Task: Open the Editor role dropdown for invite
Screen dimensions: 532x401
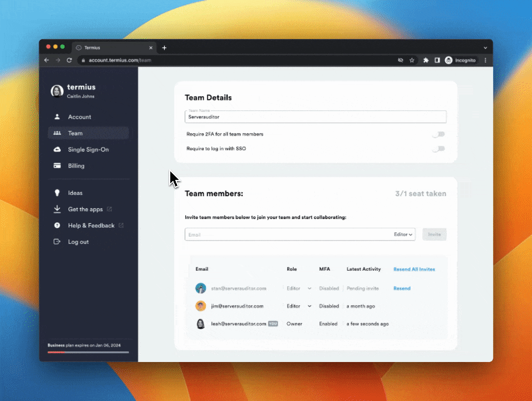Action: click(403, 234)
